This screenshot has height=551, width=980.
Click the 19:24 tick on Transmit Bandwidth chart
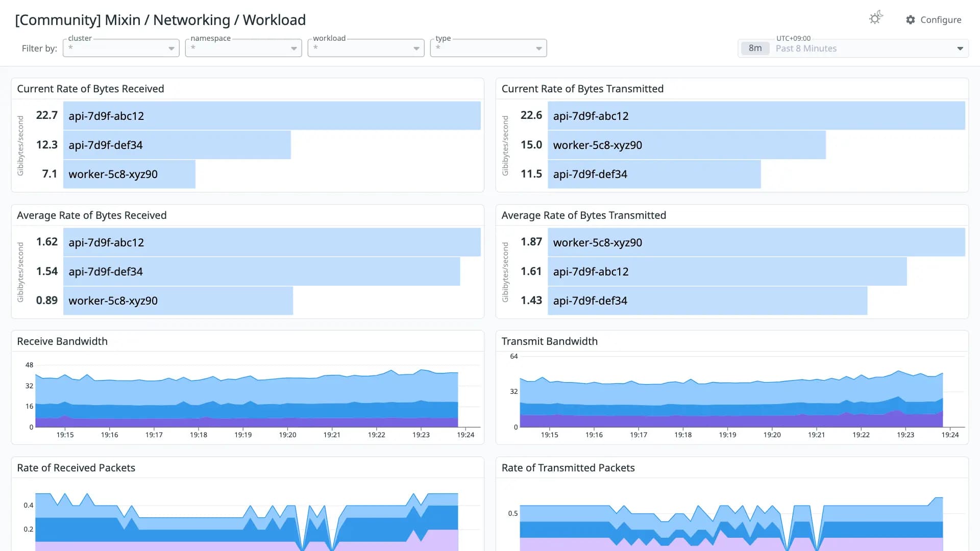point(950,435)
